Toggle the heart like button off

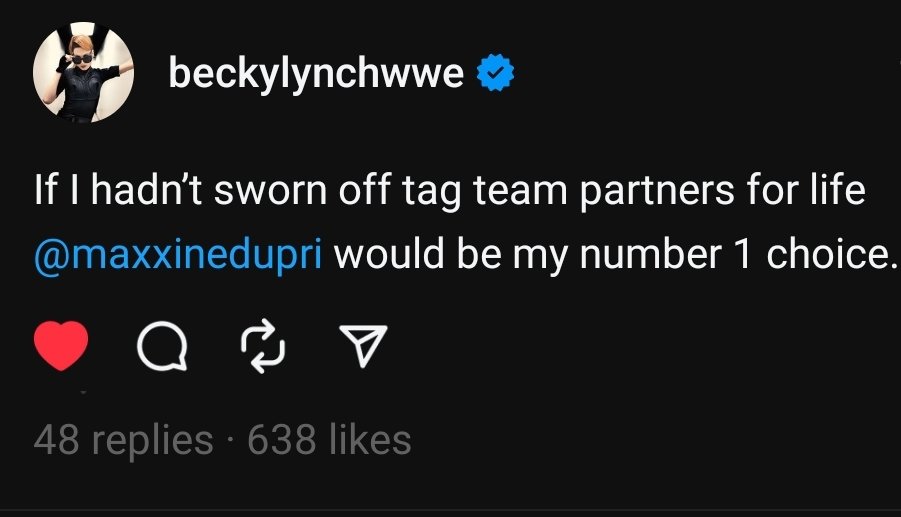point(61,345)
